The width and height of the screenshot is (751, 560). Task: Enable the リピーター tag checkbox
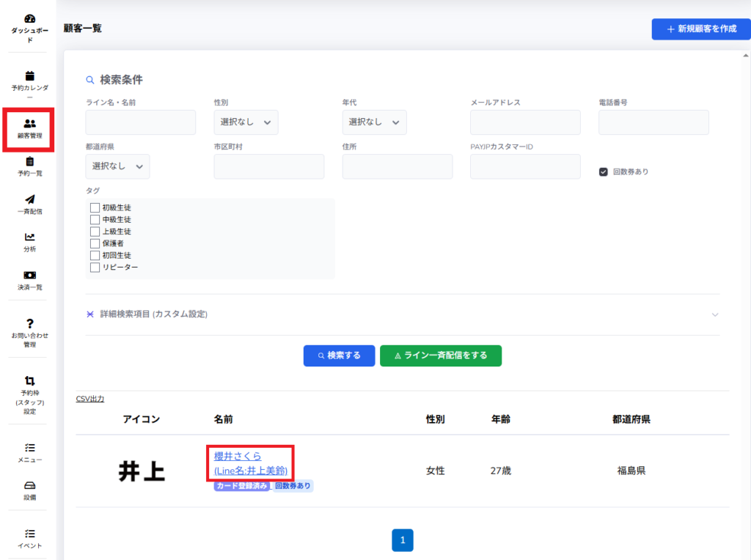pyautogui.click(x=95, y=267)
